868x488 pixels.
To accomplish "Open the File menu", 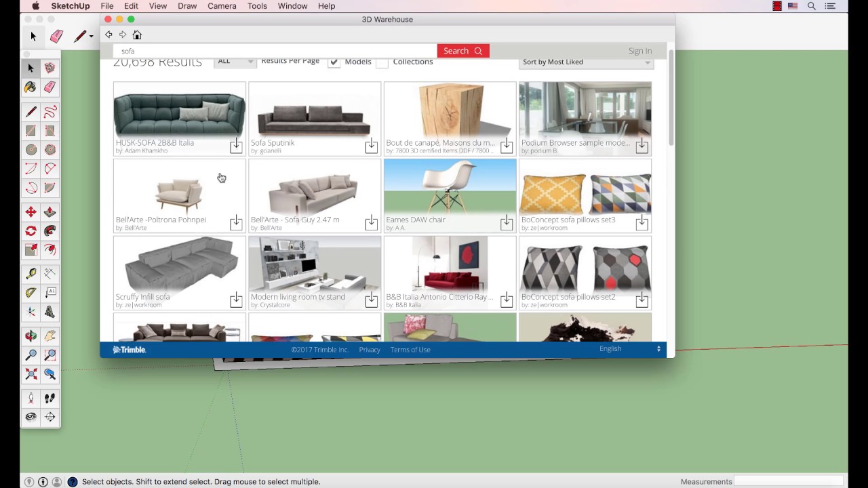I will pos(107,6).
